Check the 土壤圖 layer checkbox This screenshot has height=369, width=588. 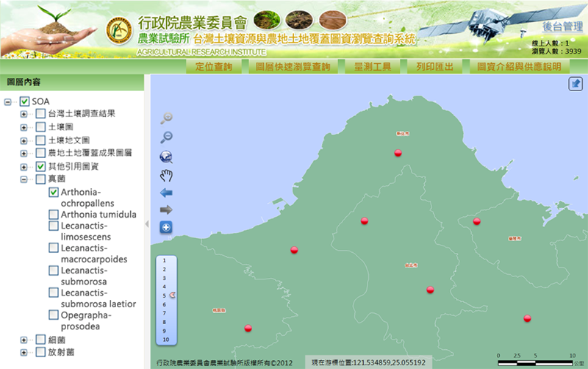tap(40, 127)
